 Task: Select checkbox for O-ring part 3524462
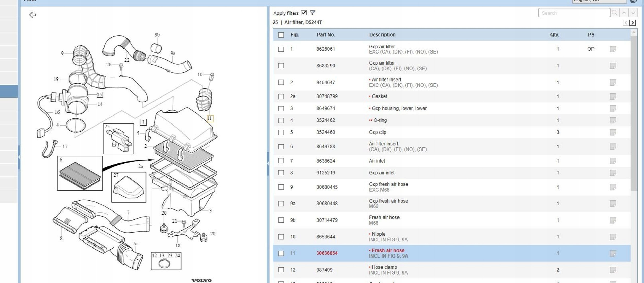281,120
